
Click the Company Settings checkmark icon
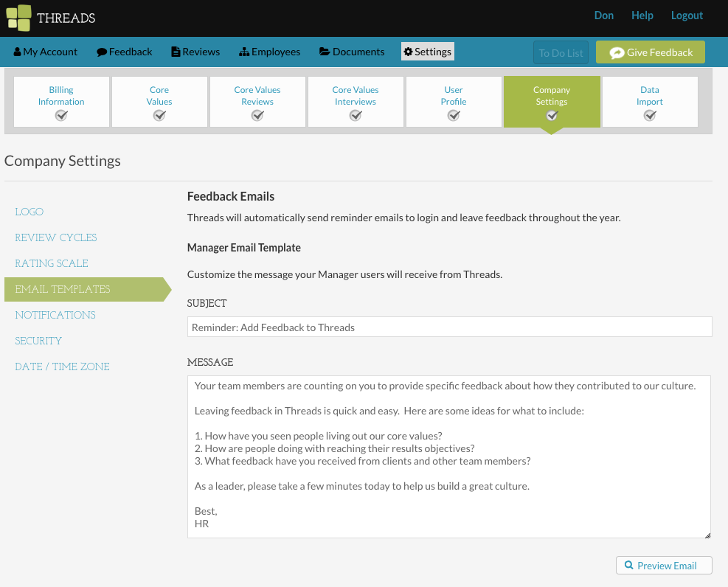point(552,116)
